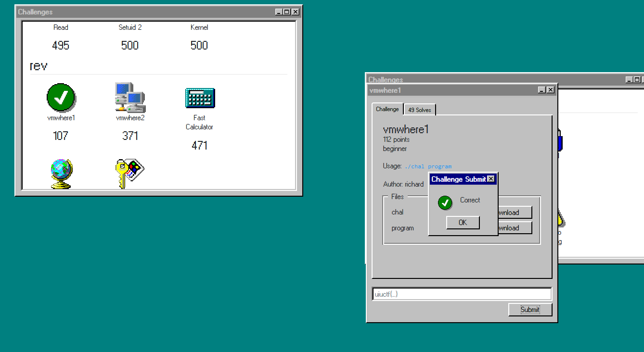Screen dimensions: 644x352
Task: Click the key challenge icon
Action: click(130, 173)
